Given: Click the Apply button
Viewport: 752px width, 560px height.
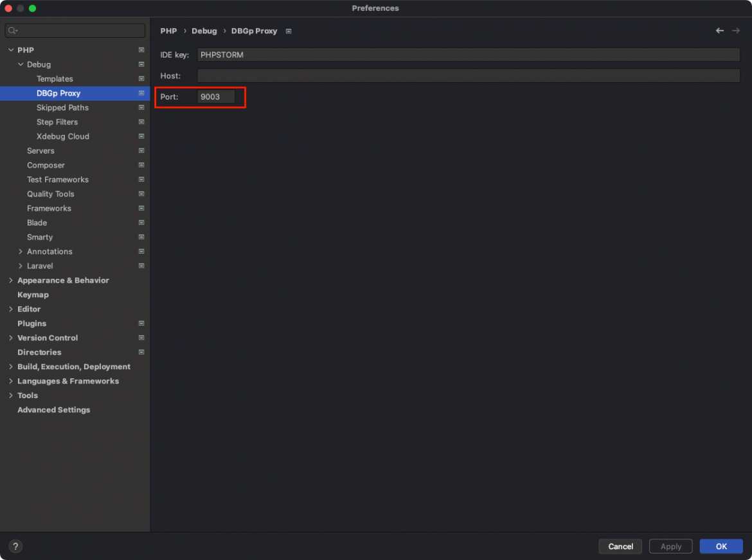Looking at the screenshot, I should pyautogui.click(x=670, y=546).
